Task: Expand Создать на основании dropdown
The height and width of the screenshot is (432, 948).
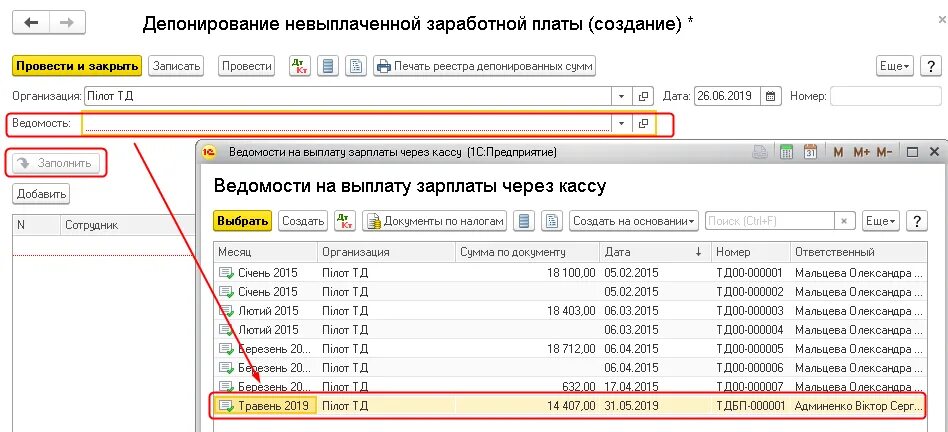Action: tap(634, 221)
